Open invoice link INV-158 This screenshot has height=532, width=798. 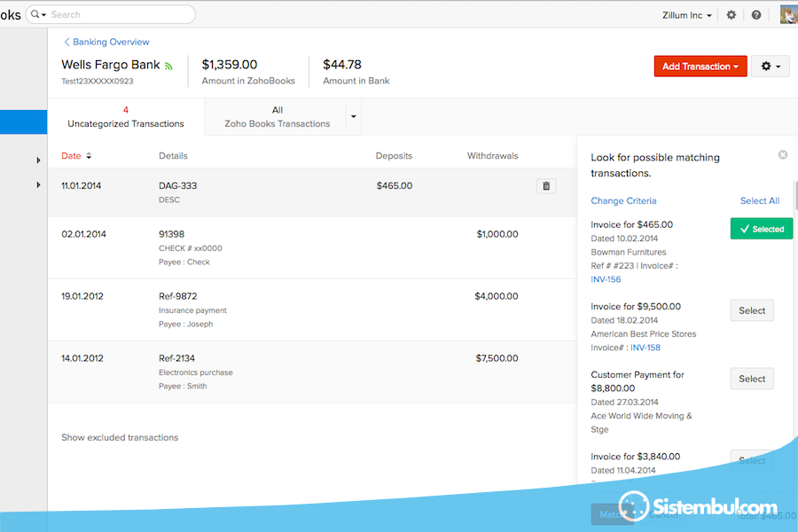tap(645, 348)
